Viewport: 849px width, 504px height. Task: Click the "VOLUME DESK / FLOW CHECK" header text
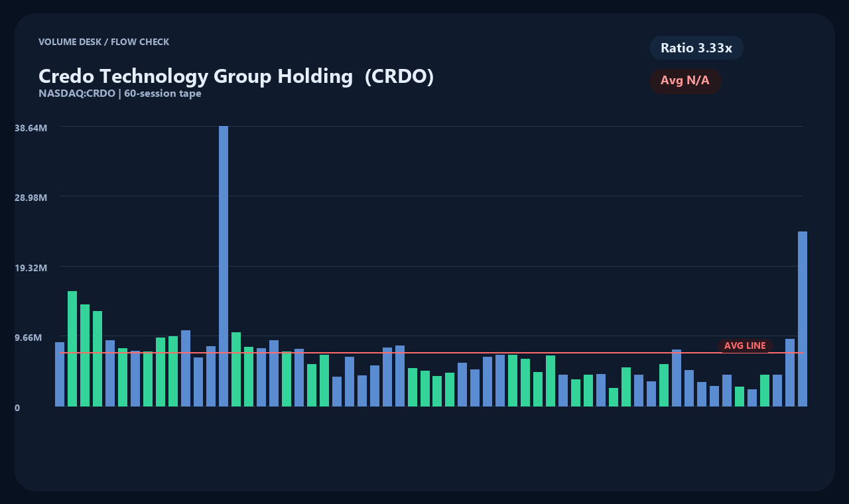103,42
